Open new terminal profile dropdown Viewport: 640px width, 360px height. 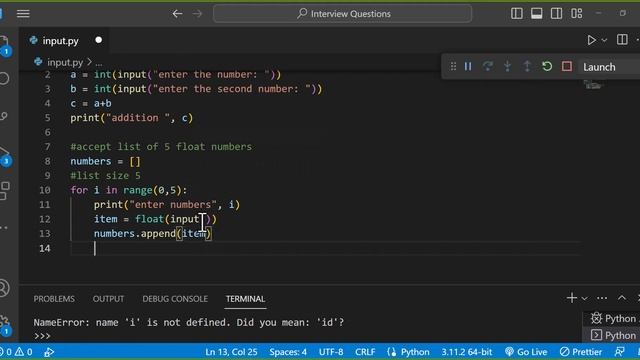(x=584, y=298)
